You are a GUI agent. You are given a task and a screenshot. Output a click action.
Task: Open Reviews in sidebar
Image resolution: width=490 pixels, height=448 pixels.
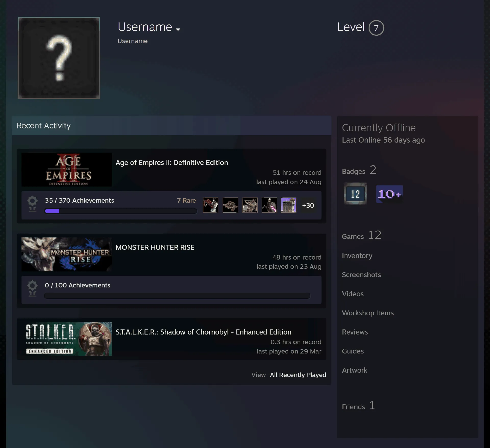(x=355, y=332)
